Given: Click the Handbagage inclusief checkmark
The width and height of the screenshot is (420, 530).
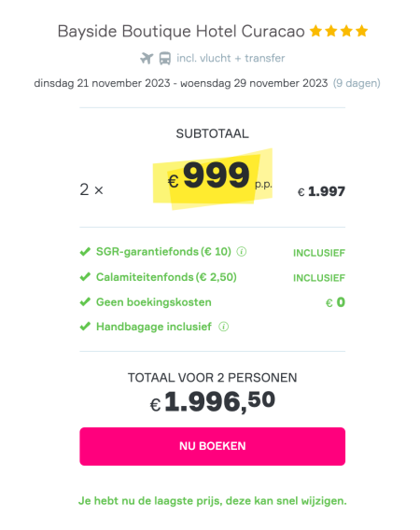Looking at the screenshot, I should [x=85, y=327].
